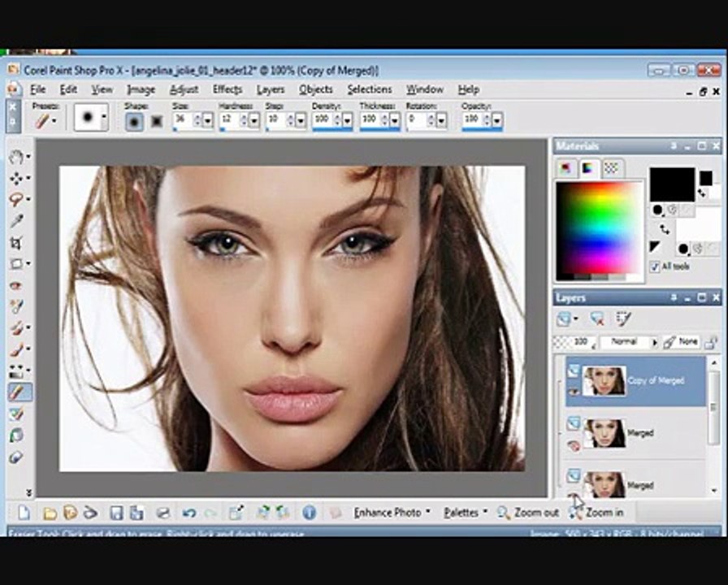Click the Copy of Merged layer thumbnail

(604, 381)
